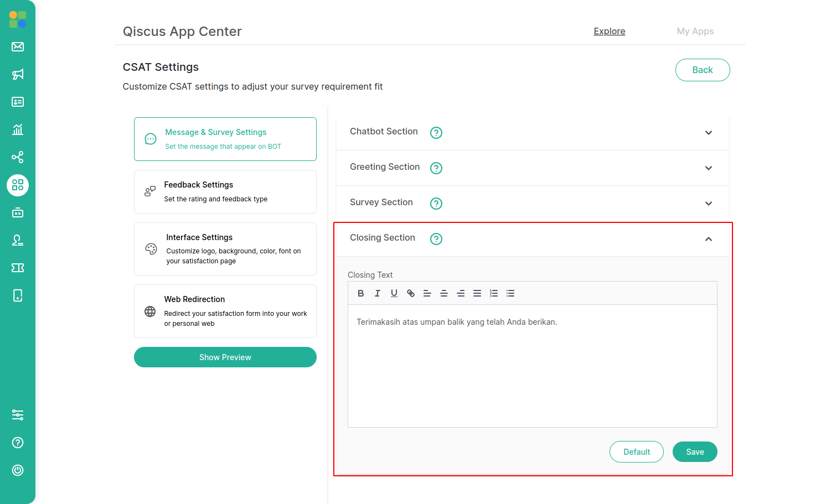Center align the closing text

pyautogui.click(x=444, y=293)
